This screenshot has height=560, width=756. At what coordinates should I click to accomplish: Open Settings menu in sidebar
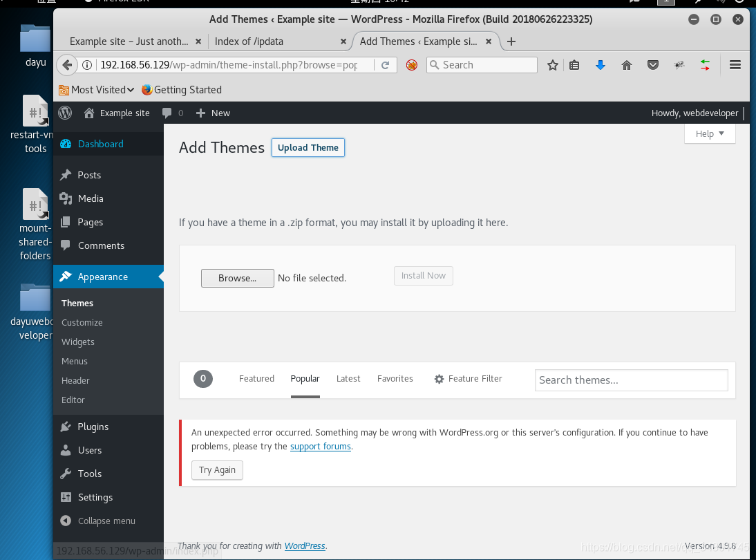click(x=108, y=497)
